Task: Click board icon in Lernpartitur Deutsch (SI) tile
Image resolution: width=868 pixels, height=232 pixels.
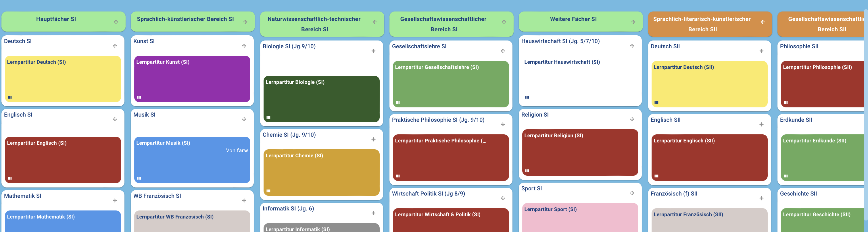Action: pyautogui.click(x=10, y=97)
